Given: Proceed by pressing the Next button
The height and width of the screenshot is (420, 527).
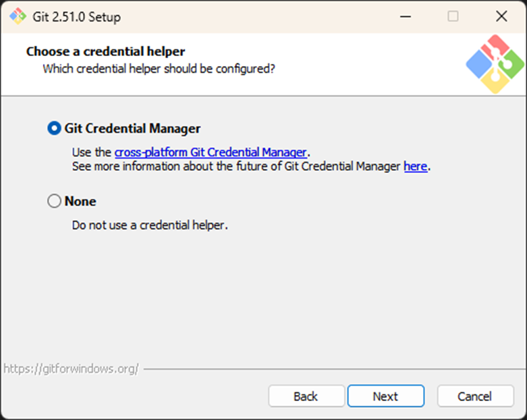Looking at the screenshot, I should pyautogui.click(x=385, y=396).
